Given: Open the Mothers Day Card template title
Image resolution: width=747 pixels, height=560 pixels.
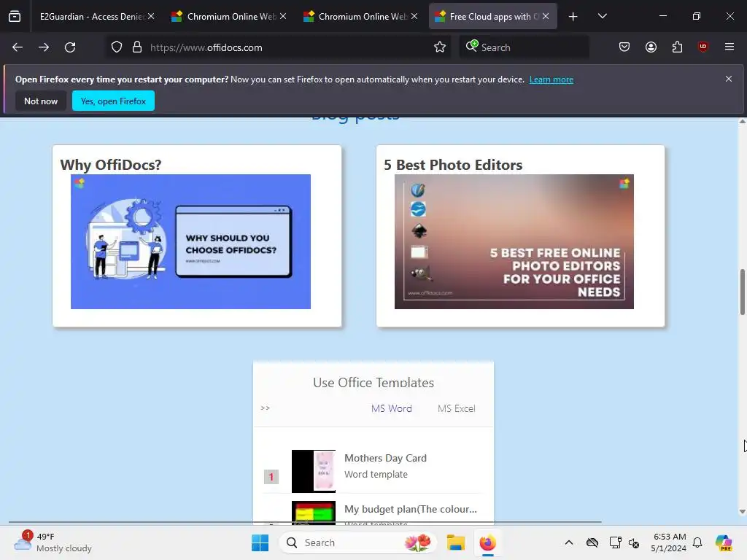Looking at the screenshot, I should [385, 458].
